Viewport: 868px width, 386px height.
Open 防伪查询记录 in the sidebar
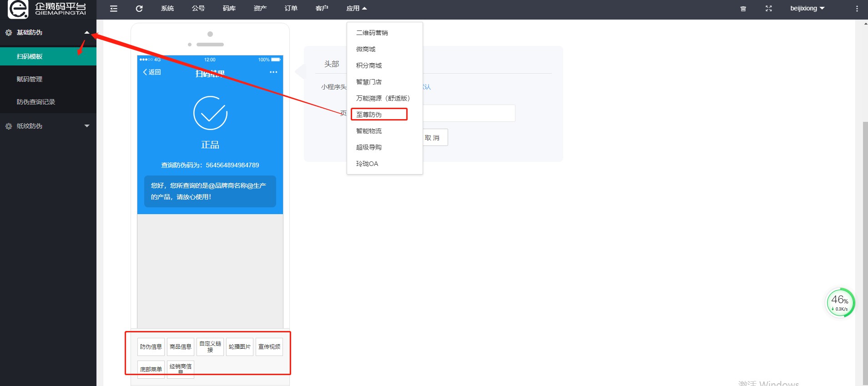48,102
